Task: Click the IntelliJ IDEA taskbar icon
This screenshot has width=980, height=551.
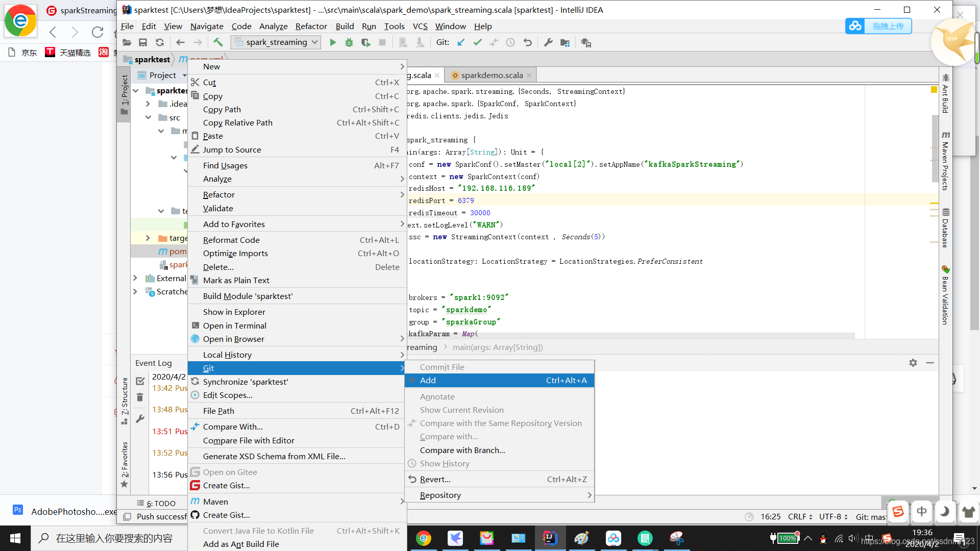Action: (550, 538)
